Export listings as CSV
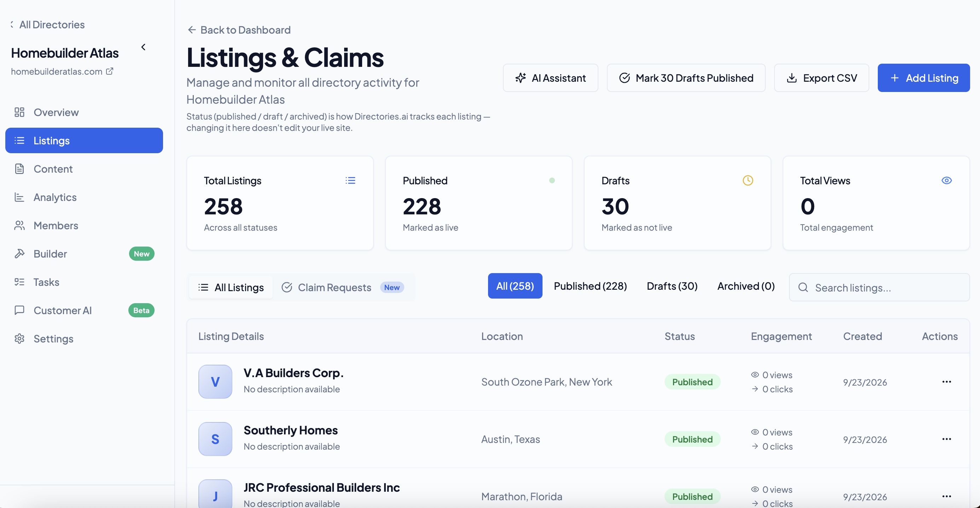This screenshot has height=508, width=980. pos(821,77)
